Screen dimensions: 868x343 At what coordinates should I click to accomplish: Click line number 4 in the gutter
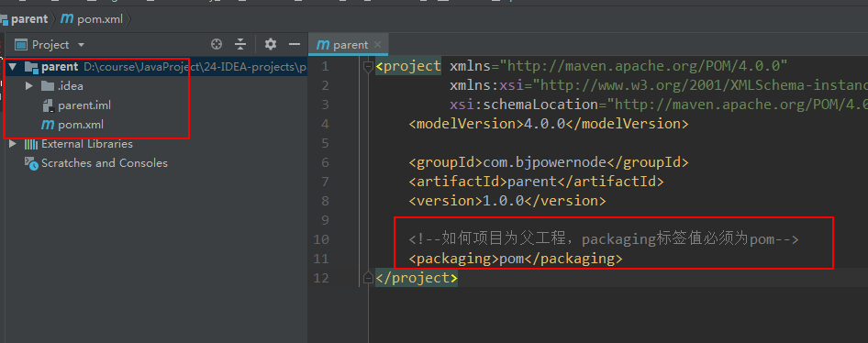(325, 125)
